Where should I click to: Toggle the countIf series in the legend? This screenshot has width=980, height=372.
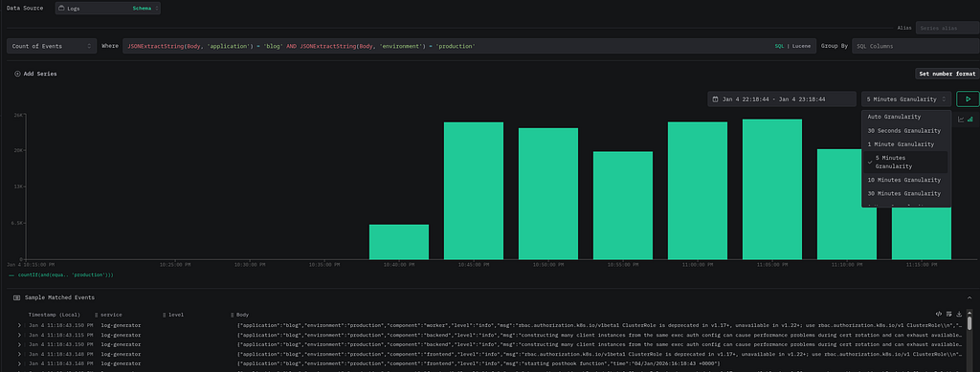click(61, 274)
